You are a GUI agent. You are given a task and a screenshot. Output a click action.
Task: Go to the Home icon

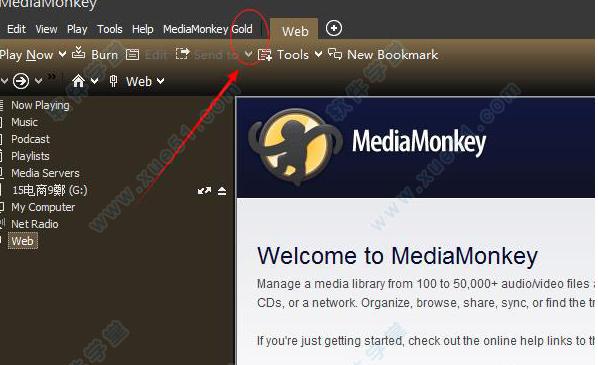[79, 80]
